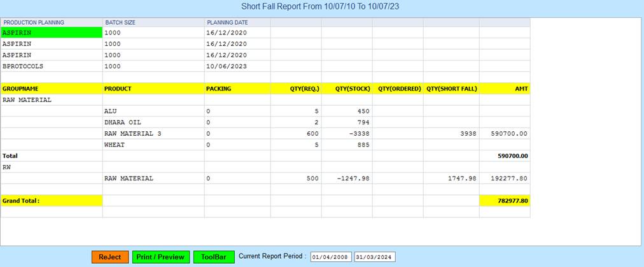Select the WHEAT product row
644x267 pixels.
click(x=153, y=145)
